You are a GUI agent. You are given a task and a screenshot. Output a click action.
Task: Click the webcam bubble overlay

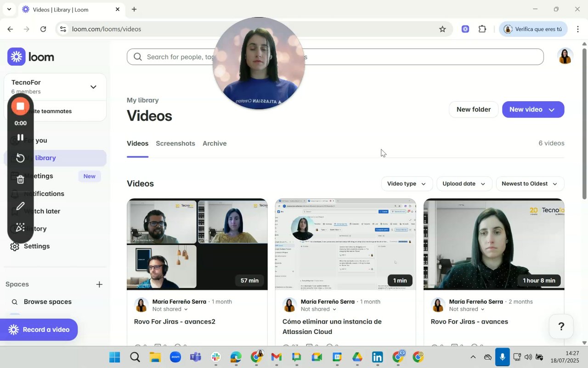[x=259, y=63]
